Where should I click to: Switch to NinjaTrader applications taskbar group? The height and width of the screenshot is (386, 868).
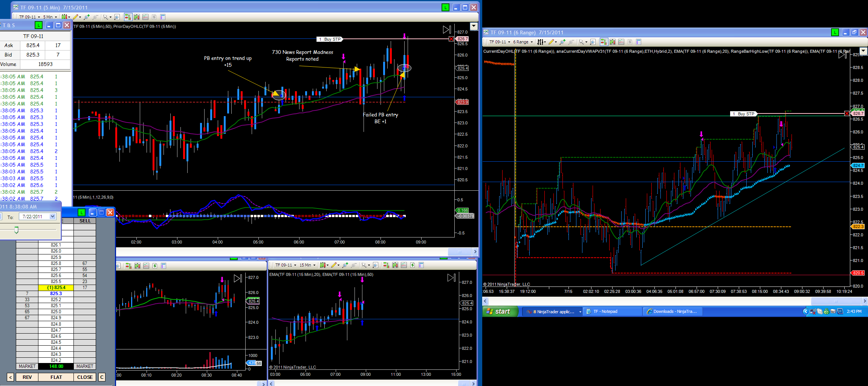pos(552,311)
